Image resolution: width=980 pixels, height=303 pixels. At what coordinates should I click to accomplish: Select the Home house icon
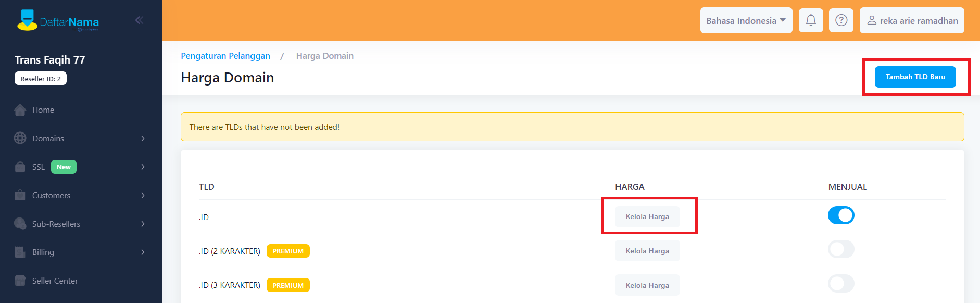(x=20, y=110)
